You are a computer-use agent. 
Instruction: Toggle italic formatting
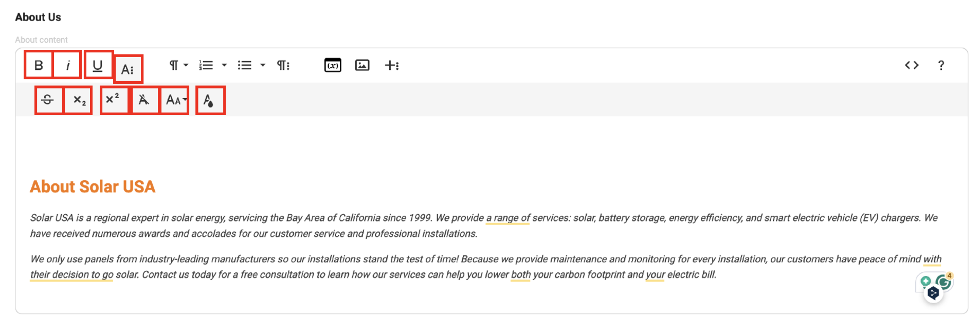67,65
